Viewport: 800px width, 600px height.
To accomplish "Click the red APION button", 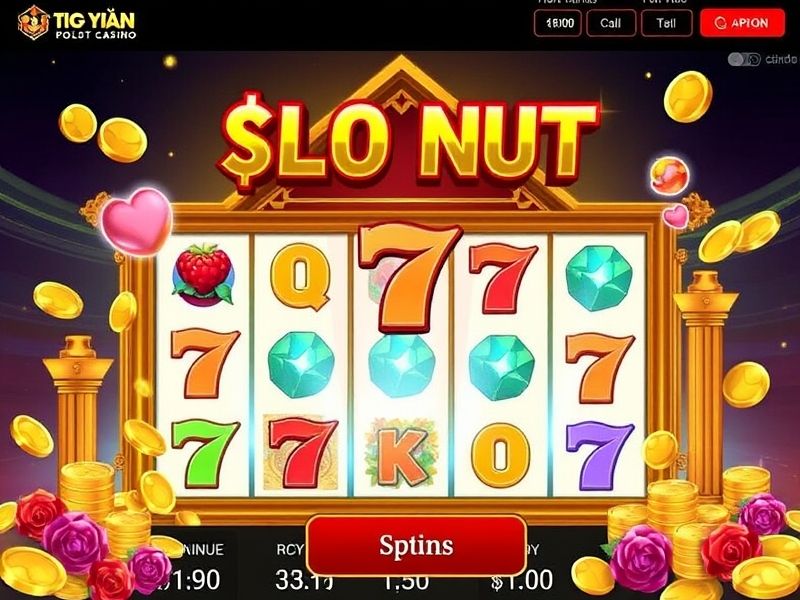I will pos(742,23).
